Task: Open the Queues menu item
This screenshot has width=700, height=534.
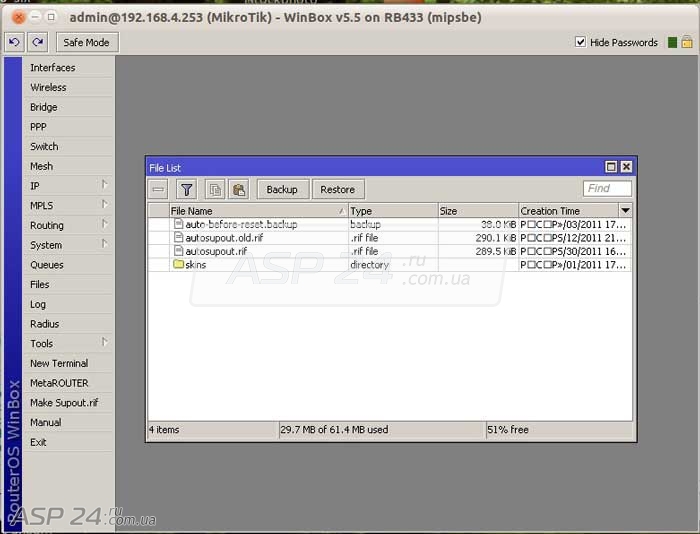Action: pos(69,264)
